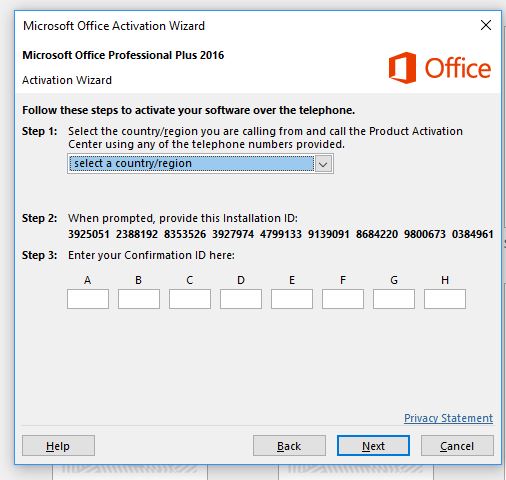This screenshot has width=506, height=480.
Task: Click Confirmation ID field A
Action: click(88, 299)
